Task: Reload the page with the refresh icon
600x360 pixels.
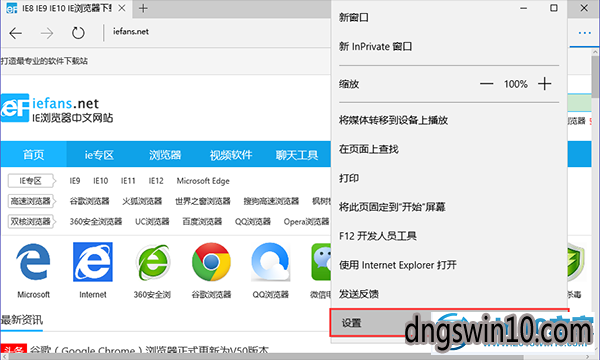Action: tap(78, 33)
